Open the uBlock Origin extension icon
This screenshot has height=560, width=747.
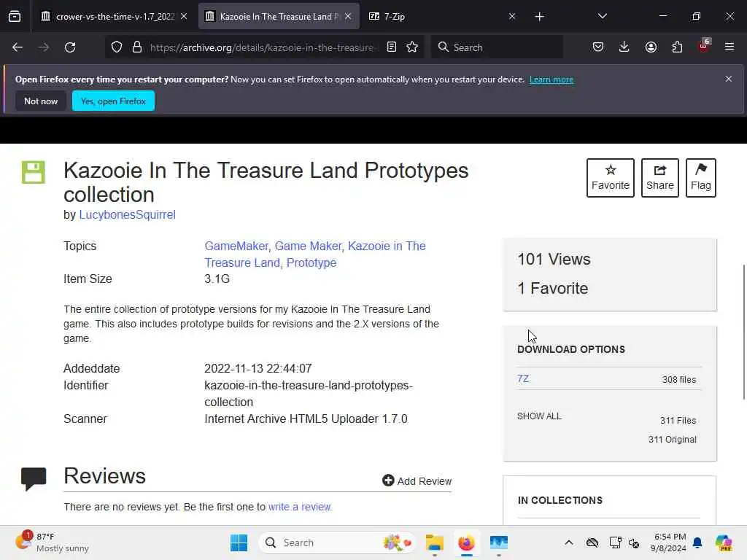click(704, 46)
